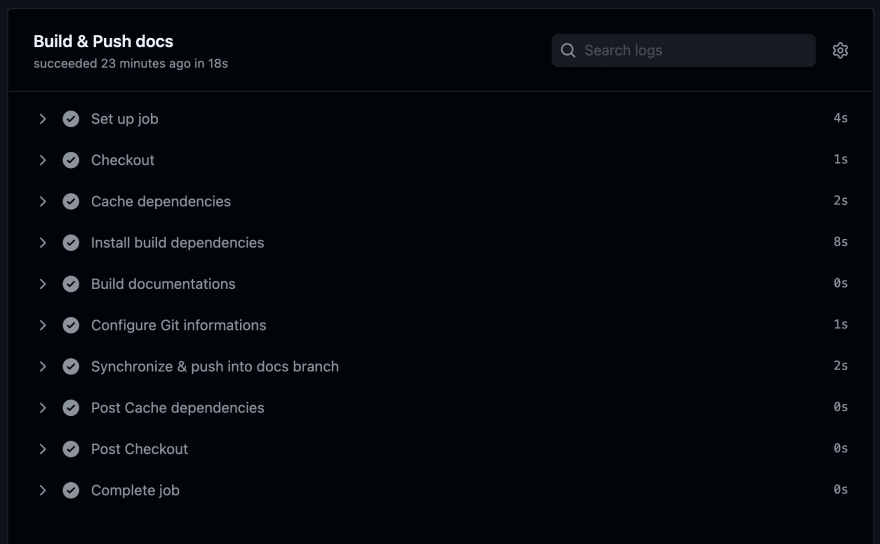Click success check icon for Configure Git informations
The height and width of the screenshot is (544, 880).
[71, 325]
